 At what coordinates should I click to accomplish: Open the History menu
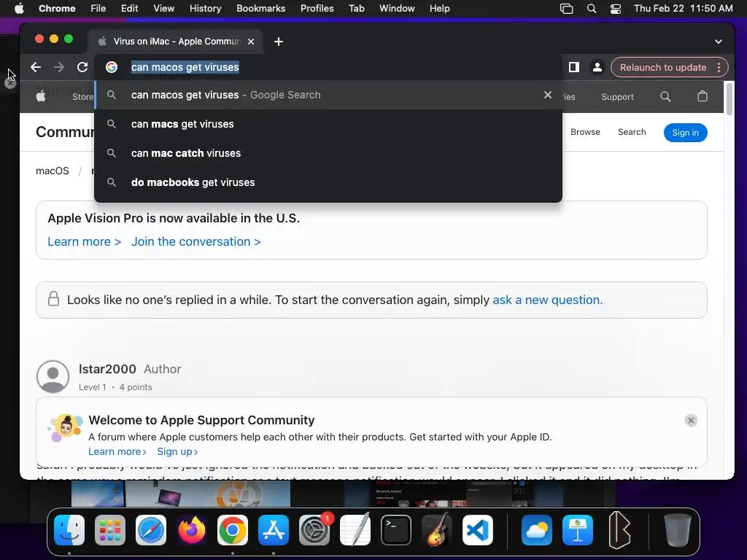(x=205, y=8)
